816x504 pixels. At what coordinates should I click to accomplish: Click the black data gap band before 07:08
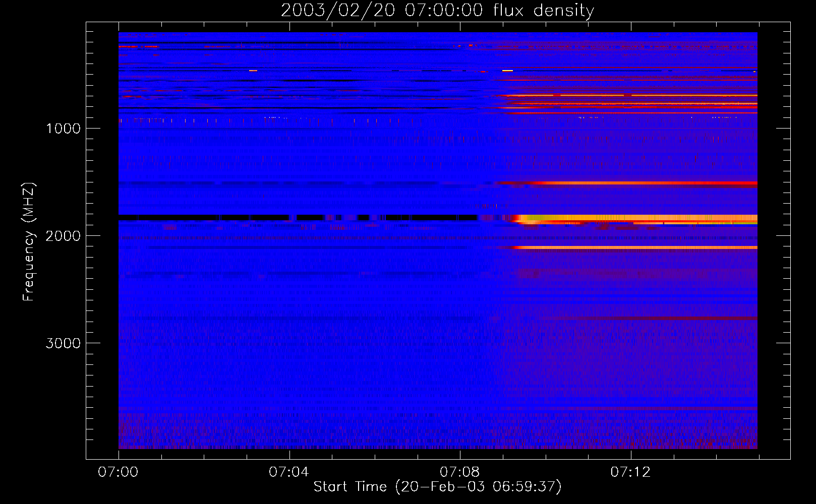[x=298, y=218]
